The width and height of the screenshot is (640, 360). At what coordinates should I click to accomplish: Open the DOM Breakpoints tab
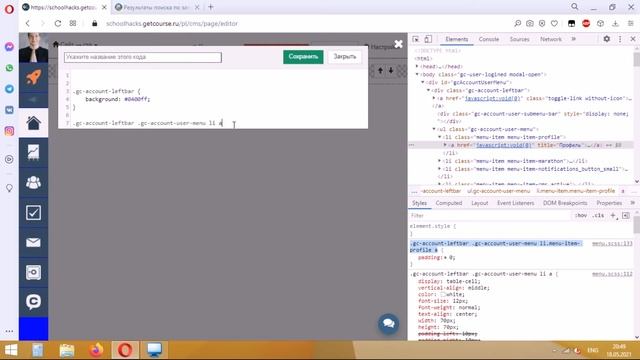(565, 203)
